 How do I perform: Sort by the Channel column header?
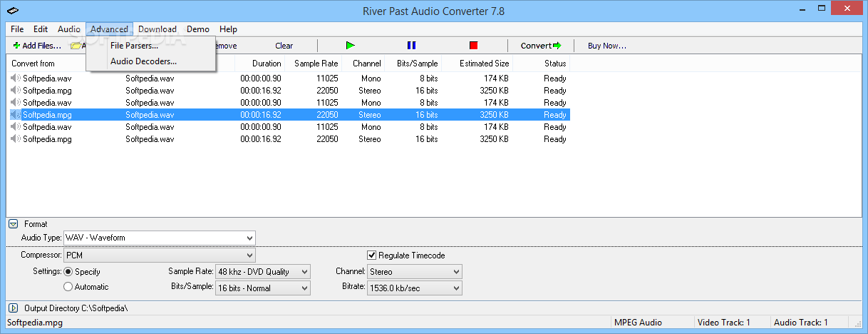[x=363, y=64]
